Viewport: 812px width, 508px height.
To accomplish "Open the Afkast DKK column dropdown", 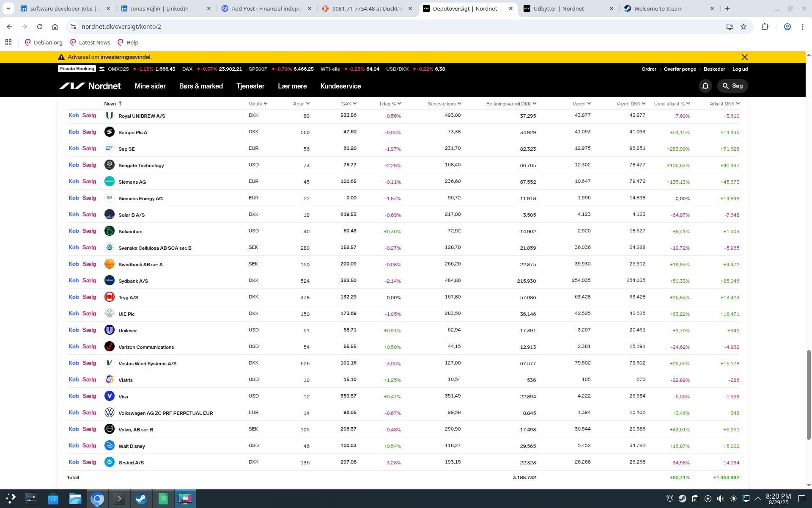I will click(725, 104).
